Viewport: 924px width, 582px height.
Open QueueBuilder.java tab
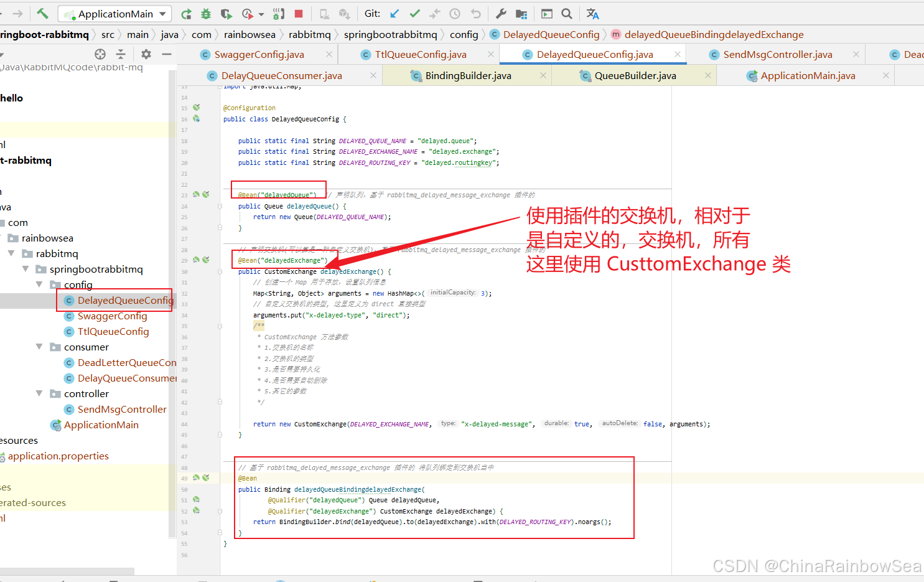coord(635,76)
